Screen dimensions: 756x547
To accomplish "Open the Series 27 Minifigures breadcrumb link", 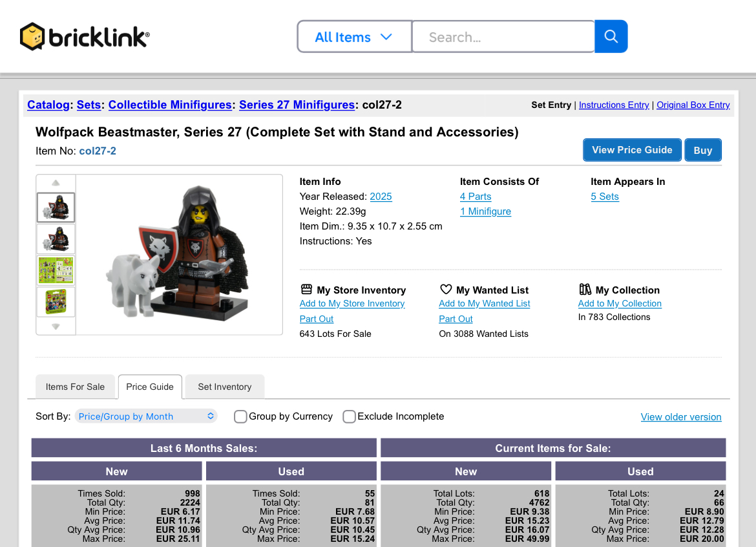I will click(297, 105).
